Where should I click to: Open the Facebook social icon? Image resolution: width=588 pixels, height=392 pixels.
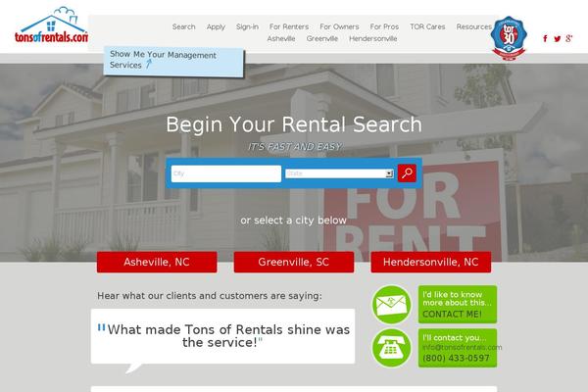(x=545, y=38)
